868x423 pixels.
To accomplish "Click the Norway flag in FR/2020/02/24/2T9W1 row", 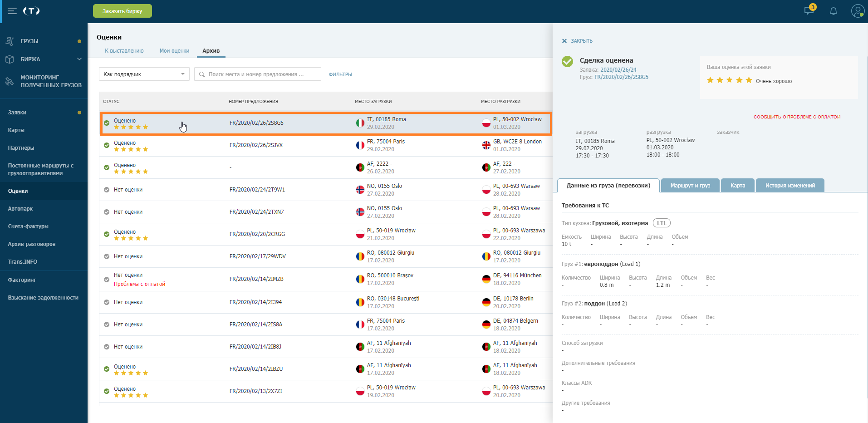I will pos(360,190).
